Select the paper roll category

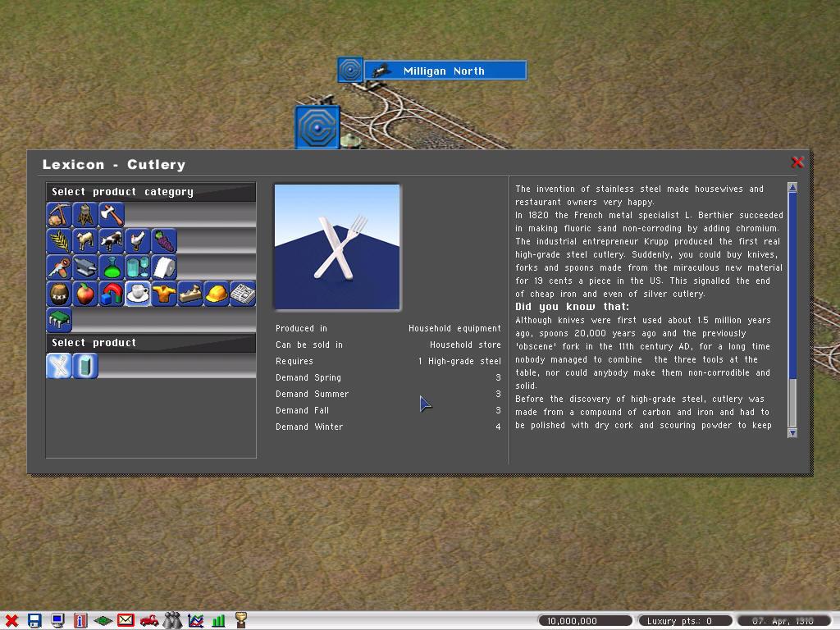coord(164,267)
